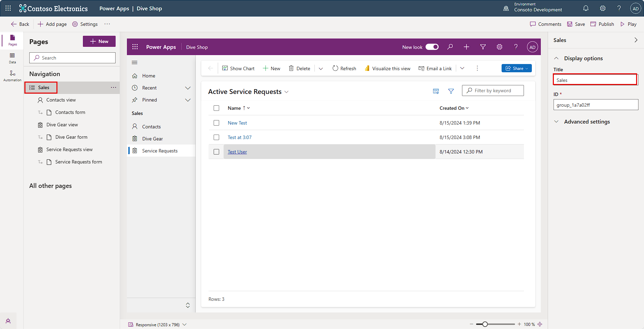Open the Data panel in the left rail

[12, 59]
